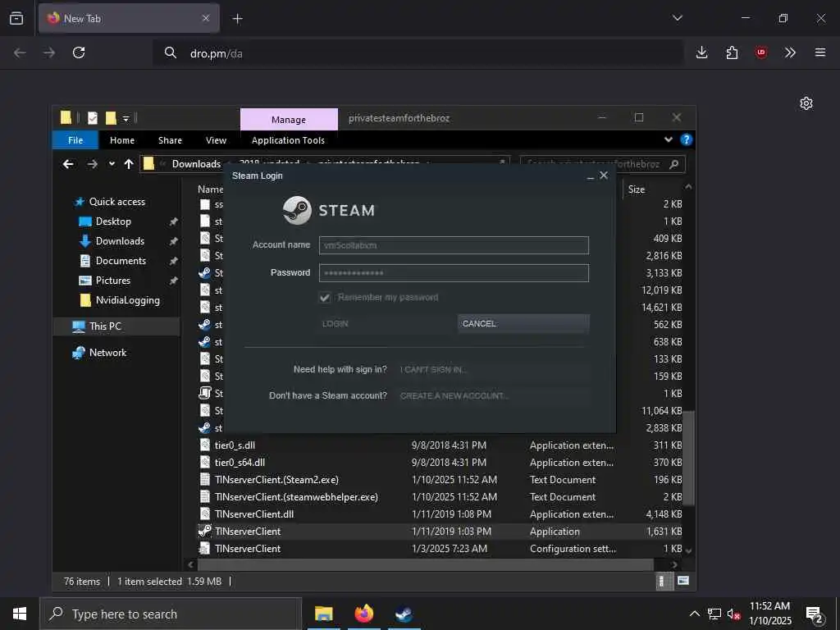
Task: Show hidden system tray icons
Action: click(694, 614)
